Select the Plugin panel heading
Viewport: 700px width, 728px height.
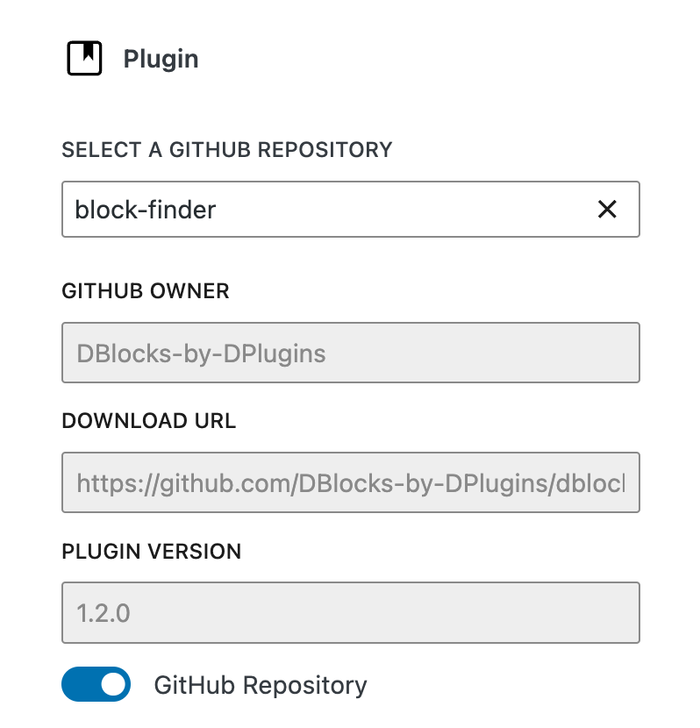click(x=161, y=59)
